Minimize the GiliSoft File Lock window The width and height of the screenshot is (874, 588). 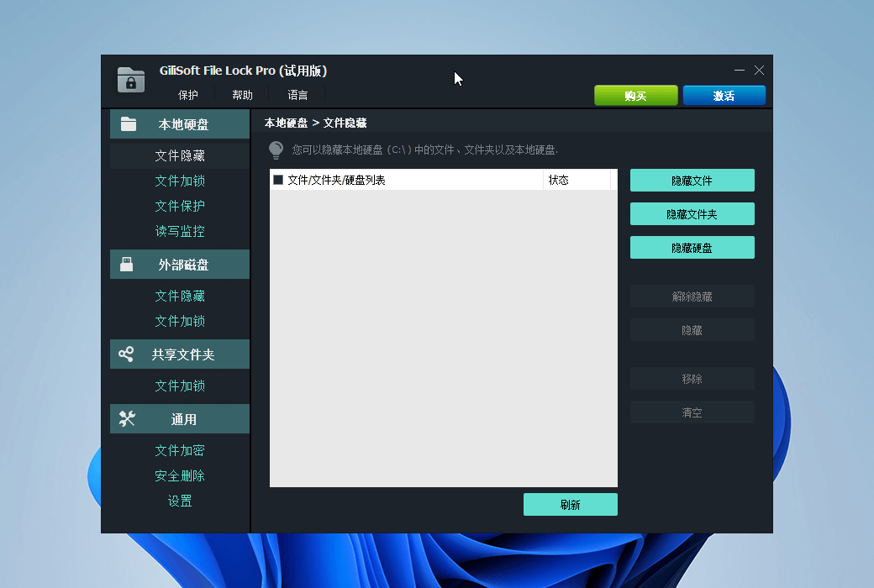(740, 71)
